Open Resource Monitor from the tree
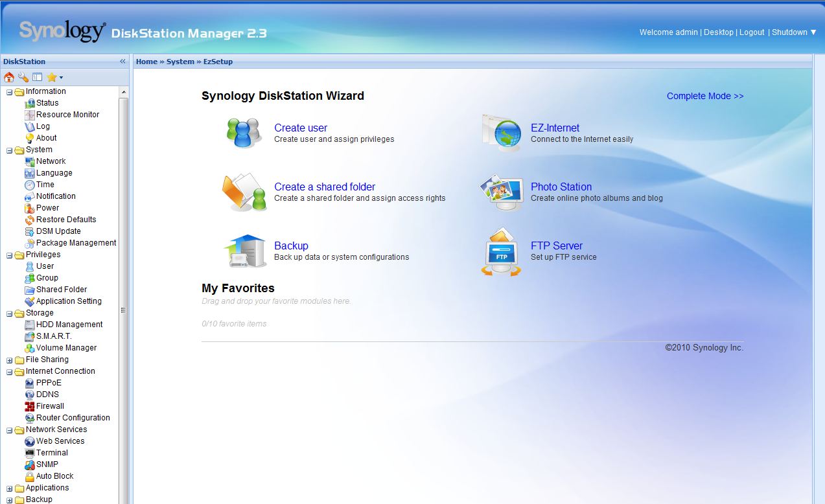Viewport: 825px width, 504px height. point(67,115)
